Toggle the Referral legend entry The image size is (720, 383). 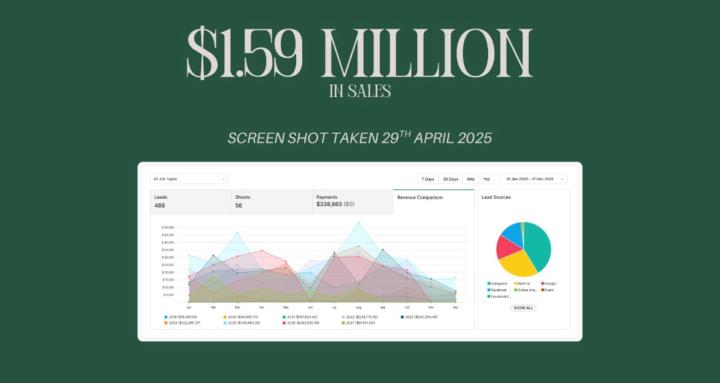(522, 284)
